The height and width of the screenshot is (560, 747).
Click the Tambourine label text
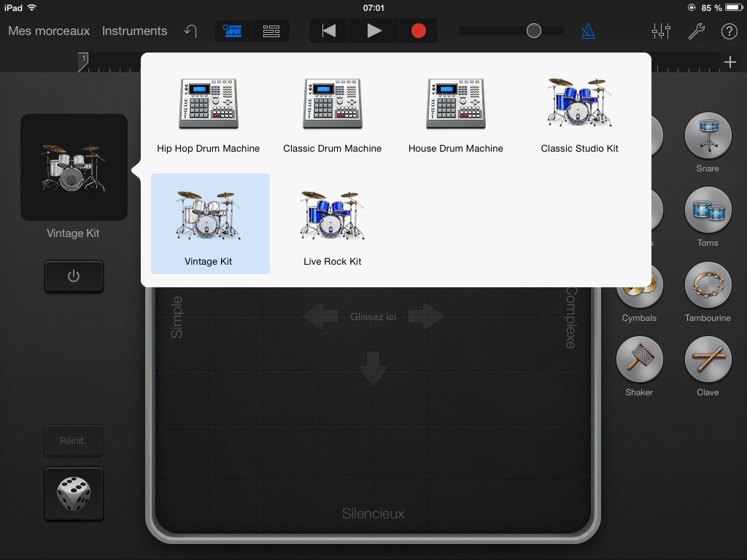[708, 318]
